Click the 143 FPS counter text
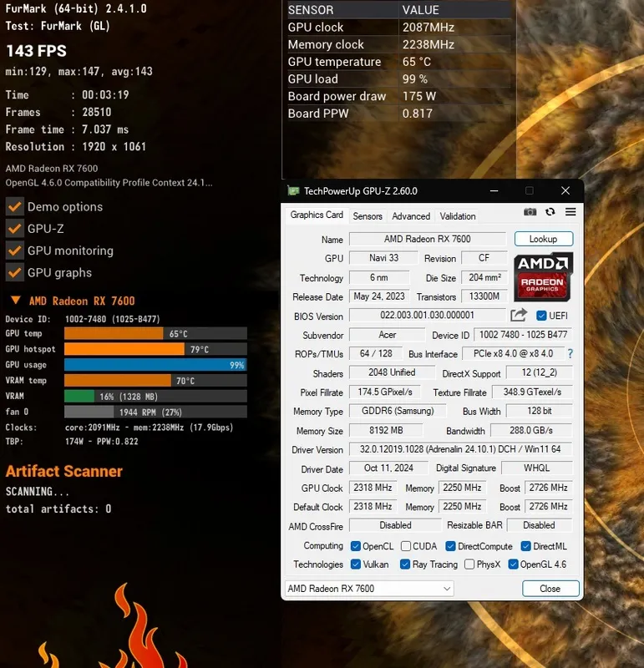 click(x=36, y=51)
